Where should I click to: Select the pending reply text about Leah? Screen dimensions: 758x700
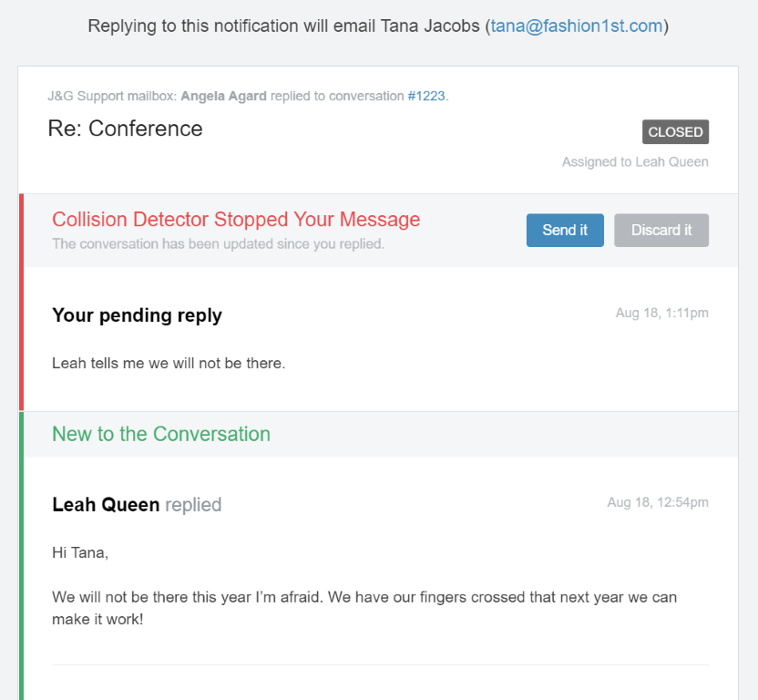click(x=169, y=363)
